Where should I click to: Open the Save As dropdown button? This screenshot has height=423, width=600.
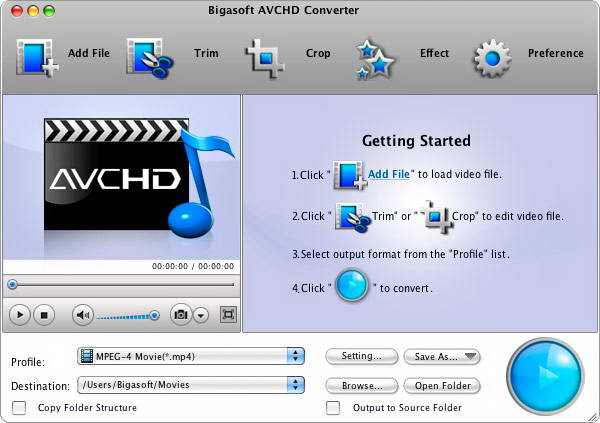point(442,356)
